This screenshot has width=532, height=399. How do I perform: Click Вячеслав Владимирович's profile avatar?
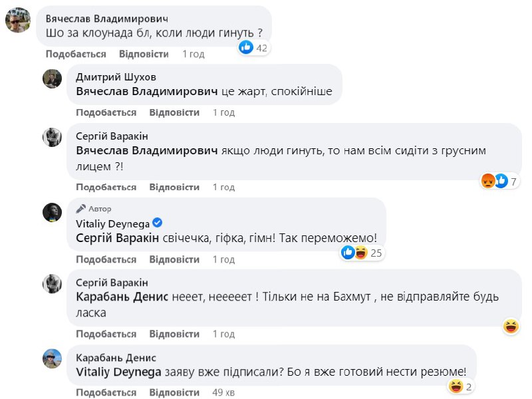[x=17, y=21]
